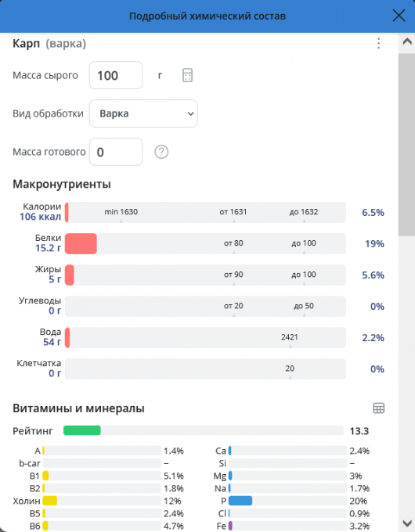Click the Холин vitamin bar
This screenshot has width=415, height=532.
click(x=102, y=501)
